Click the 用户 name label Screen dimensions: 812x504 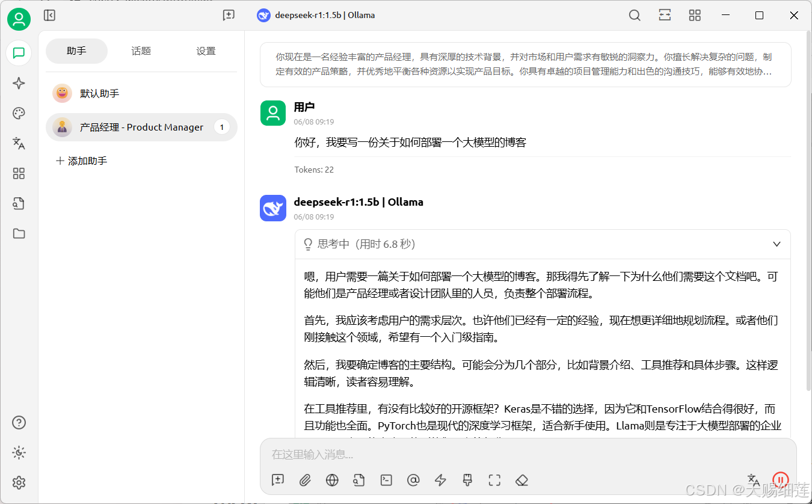pos(304,107)
